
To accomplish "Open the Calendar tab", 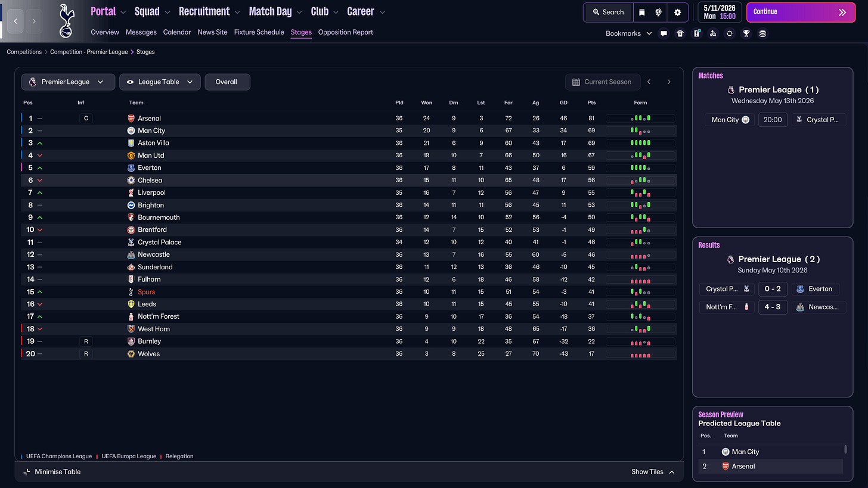I will [177, 32].
